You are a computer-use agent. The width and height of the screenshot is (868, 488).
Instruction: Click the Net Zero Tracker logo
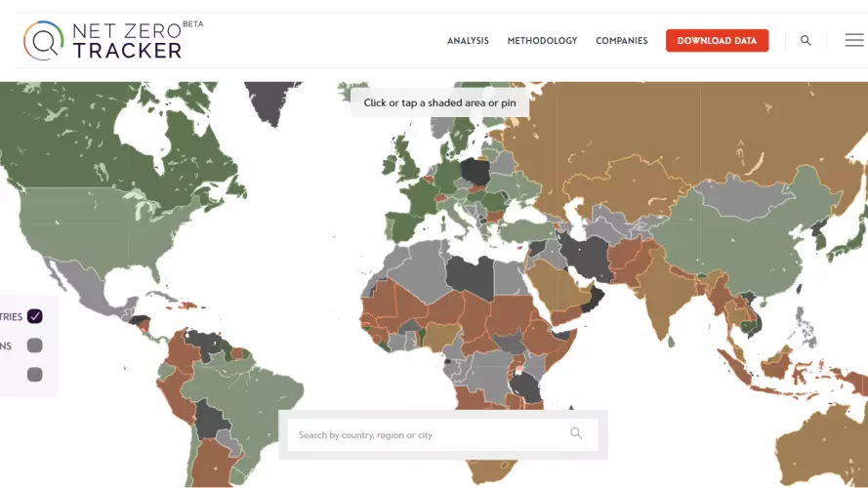coord(113,40)
